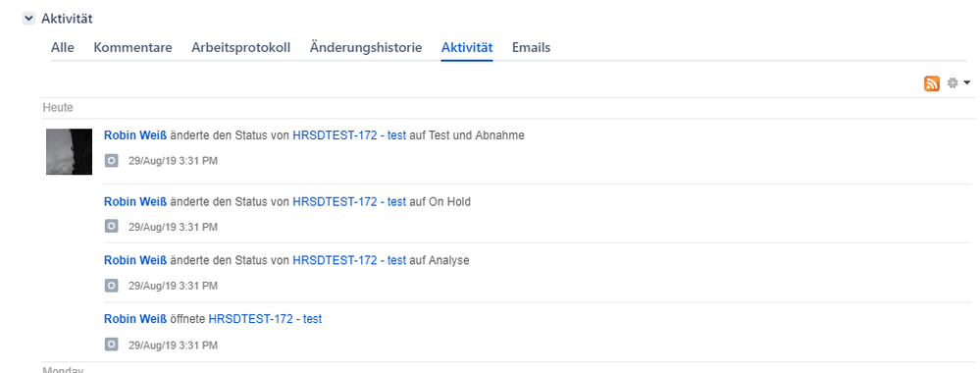Click status icon beside öffnete entry
Image resolution: width=980 pixels, height=373 pixels.
point(111,345)
